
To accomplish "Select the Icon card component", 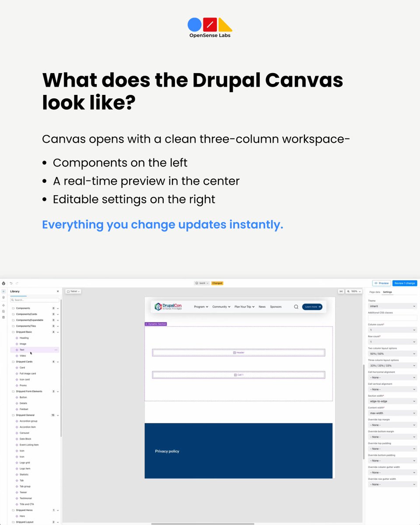I will (x=35, y=380).
